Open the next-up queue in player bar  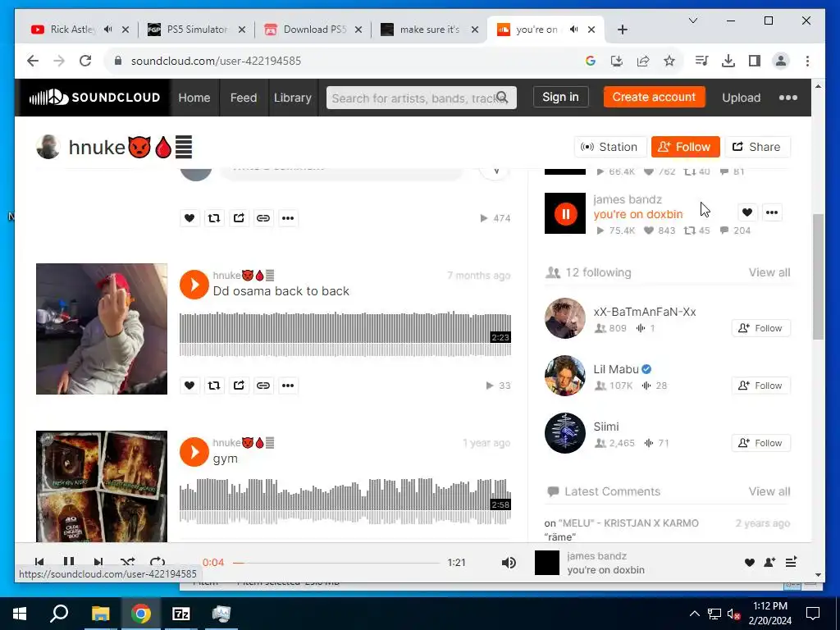coord(791,562)
